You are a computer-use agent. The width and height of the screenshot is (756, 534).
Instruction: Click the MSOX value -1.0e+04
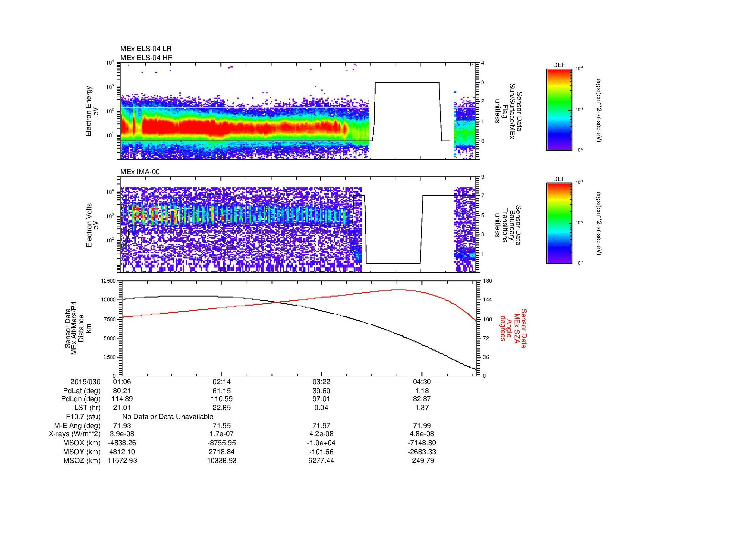[321, 443]
